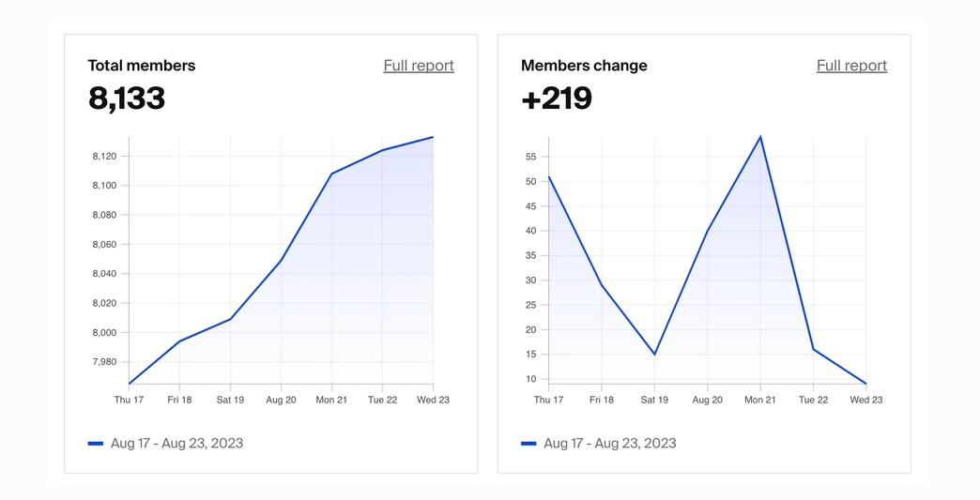Image resolution: width=980 pixels, height=500 pixels.
Task: Select the Members change date range legend label
Action: [x=609, y=443]
